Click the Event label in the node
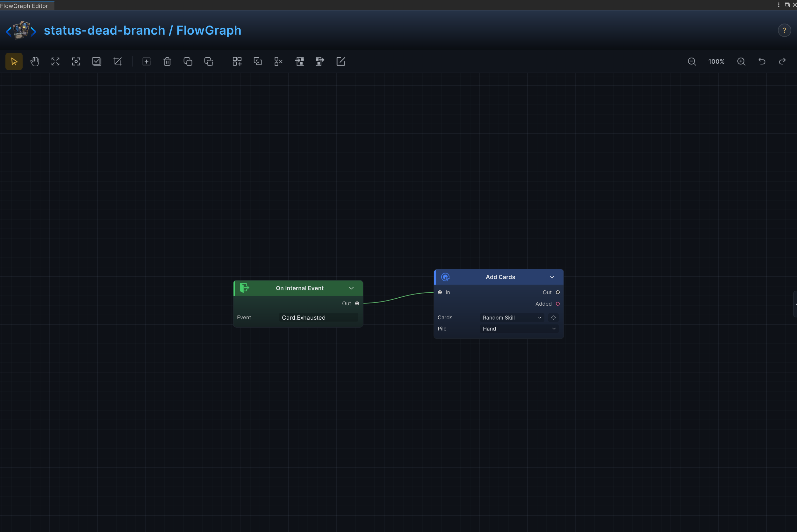 tap(244, 317)
